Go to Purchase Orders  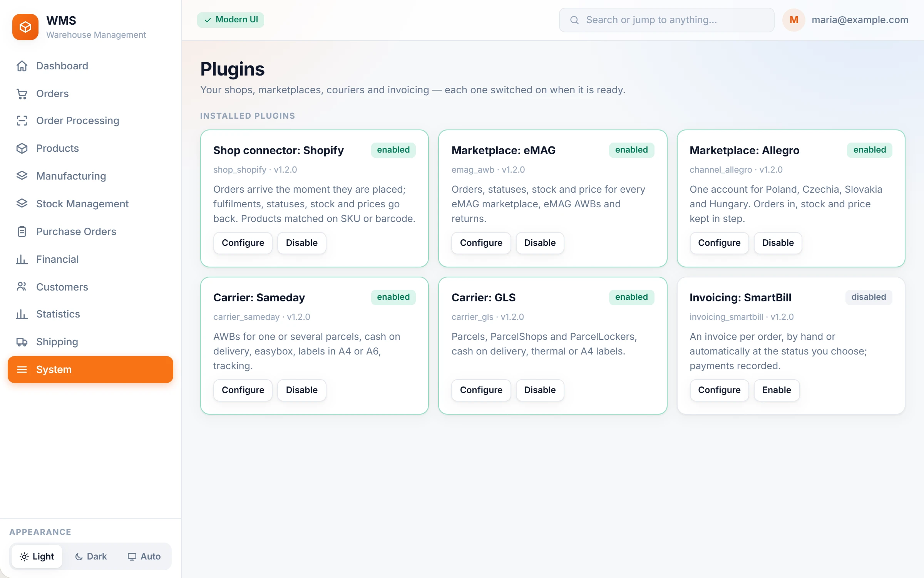pyautogui.click(x=90, y=232)
